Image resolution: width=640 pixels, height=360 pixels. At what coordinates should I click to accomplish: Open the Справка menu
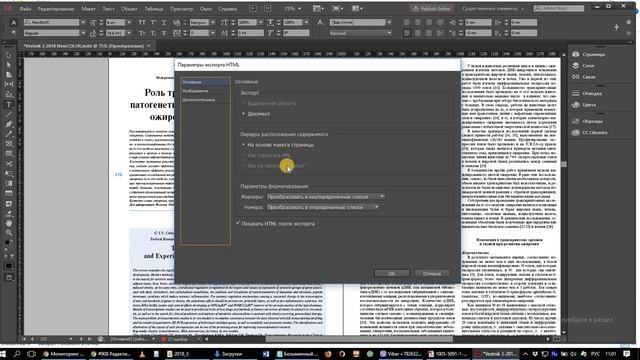coord(228,9)
